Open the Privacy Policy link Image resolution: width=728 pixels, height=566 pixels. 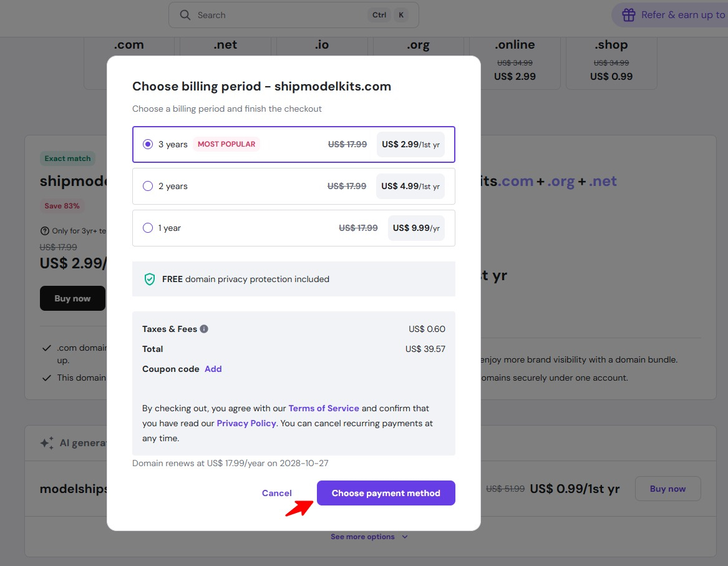coord(246,423)
